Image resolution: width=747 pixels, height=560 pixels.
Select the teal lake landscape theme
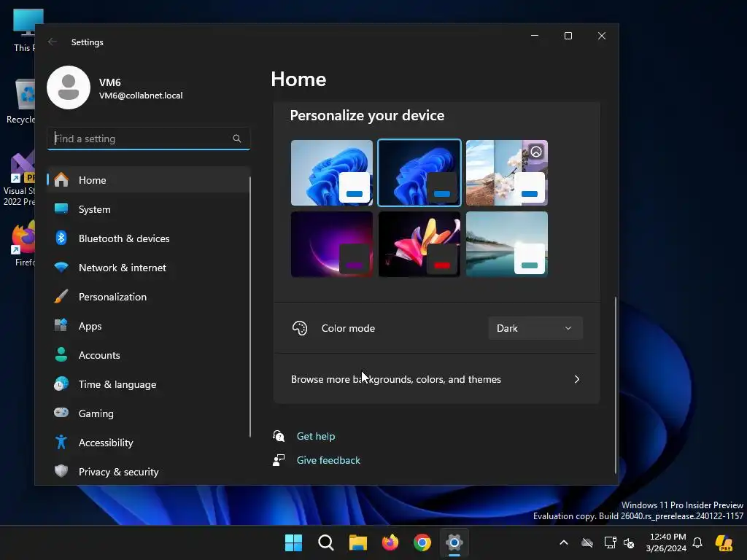(507, 244)
